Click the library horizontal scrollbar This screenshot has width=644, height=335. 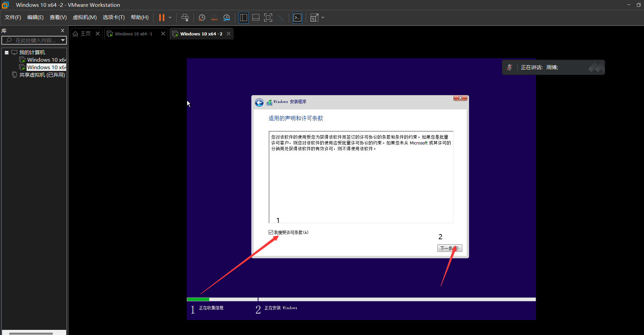tap(31, 333)
